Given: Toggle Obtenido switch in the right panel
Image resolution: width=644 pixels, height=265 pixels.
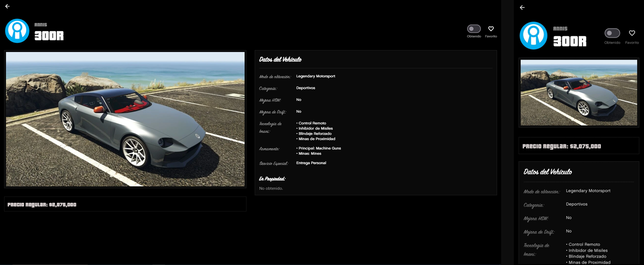Looking at the screenshot, I should tap(612, 33).
